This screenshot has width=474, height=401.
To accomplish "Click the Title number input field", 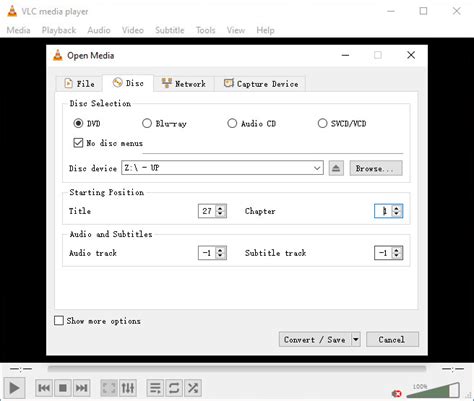I will (x=207, y=211).
